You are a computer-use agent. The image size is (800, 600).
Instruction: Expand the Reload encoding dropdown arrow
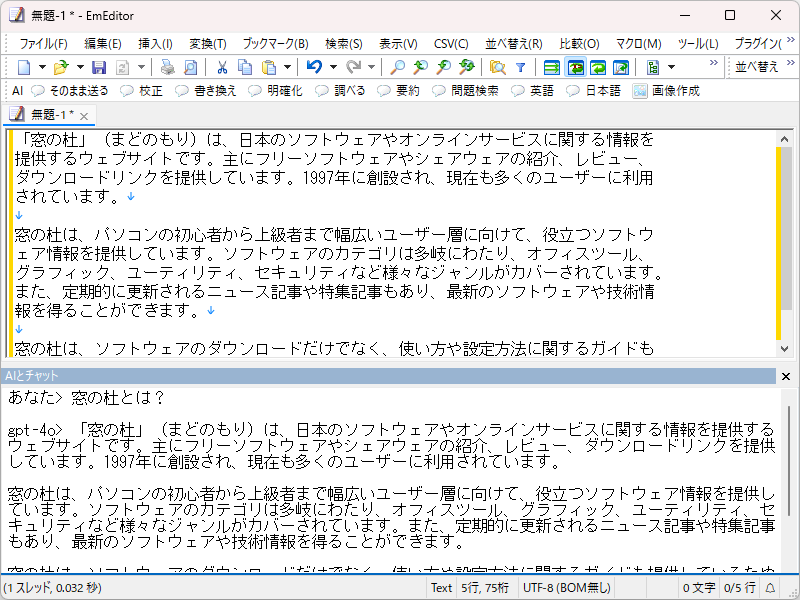point(141,67)
